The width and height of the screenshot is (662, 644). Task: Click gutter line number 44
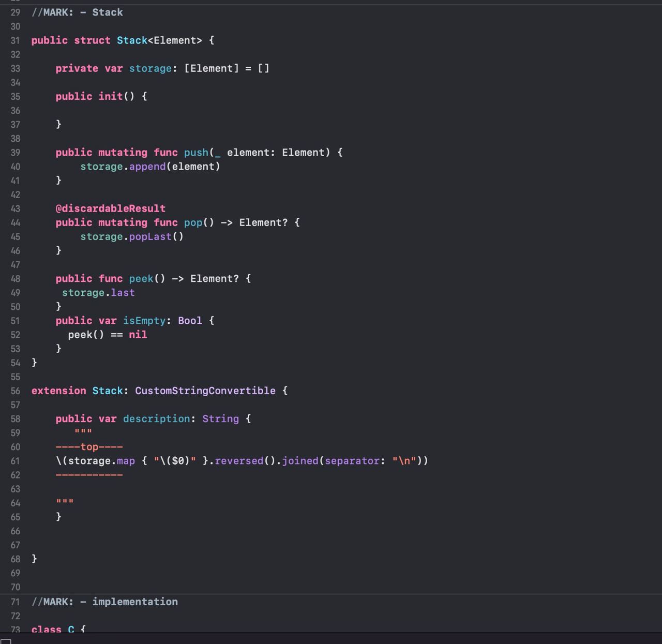16,222
